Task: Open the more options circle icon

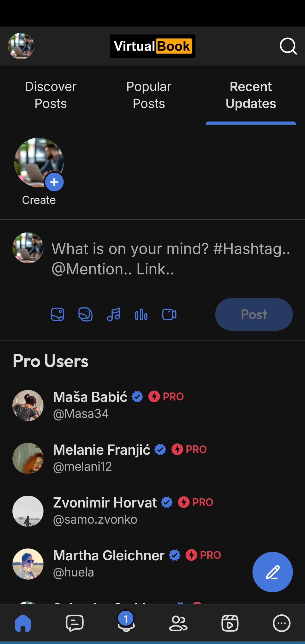Action: tap(281, 623)
